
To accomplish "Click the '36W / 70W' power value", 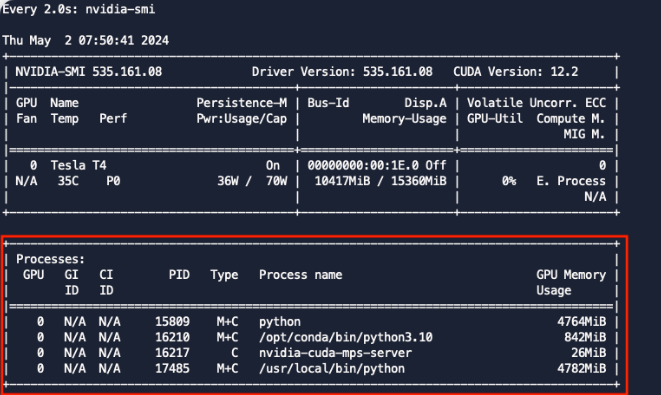I will (x=252, y=181).
